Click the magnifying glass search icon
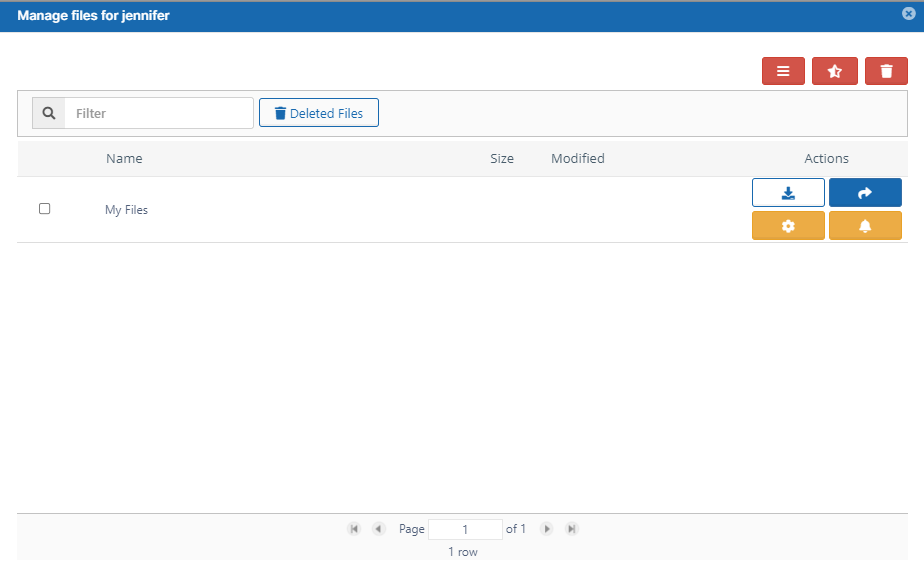Image resolution: width=924 pixels, height=576 pixels. coord(49,113)
